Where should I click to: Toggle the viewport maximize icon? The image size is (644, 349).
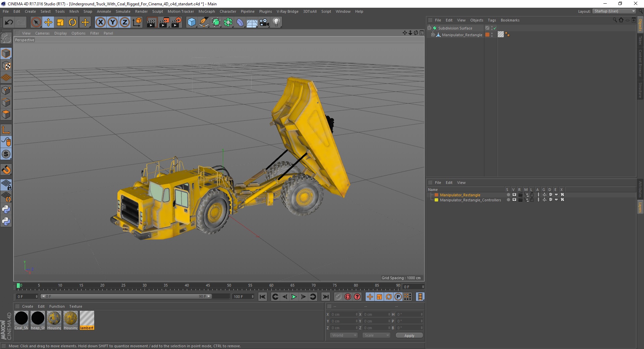(x=422, y=33)
